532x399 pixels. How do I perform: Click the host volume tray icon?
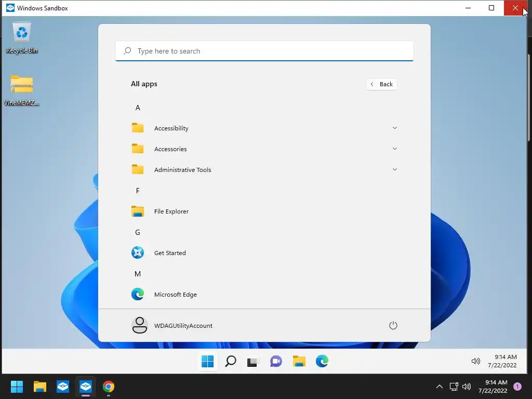click(467, 387)
